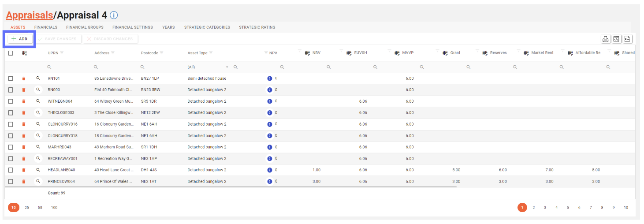Image resolution: width=644 pixels, height=224 pixels.
Task: Check the box for PRINCEOW064
Action: [x=11, y=181]
